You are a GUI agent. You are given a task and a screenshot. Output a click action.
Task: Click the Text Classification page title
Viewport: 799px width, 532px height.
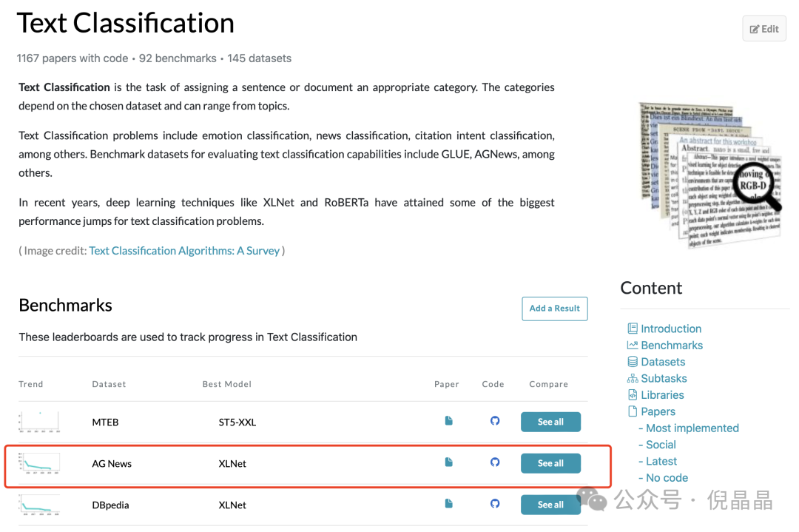[125, 23]
